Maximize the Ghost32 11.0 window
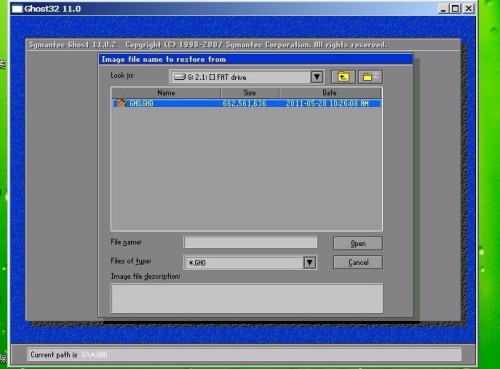The image size is (500, 369). tap(455, 8)
